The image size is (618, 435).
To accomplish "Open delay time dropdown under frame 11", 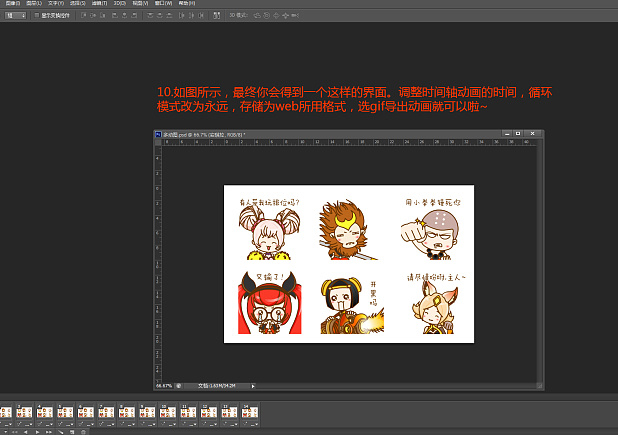I will pyautogui.click(x=193, y=425).
